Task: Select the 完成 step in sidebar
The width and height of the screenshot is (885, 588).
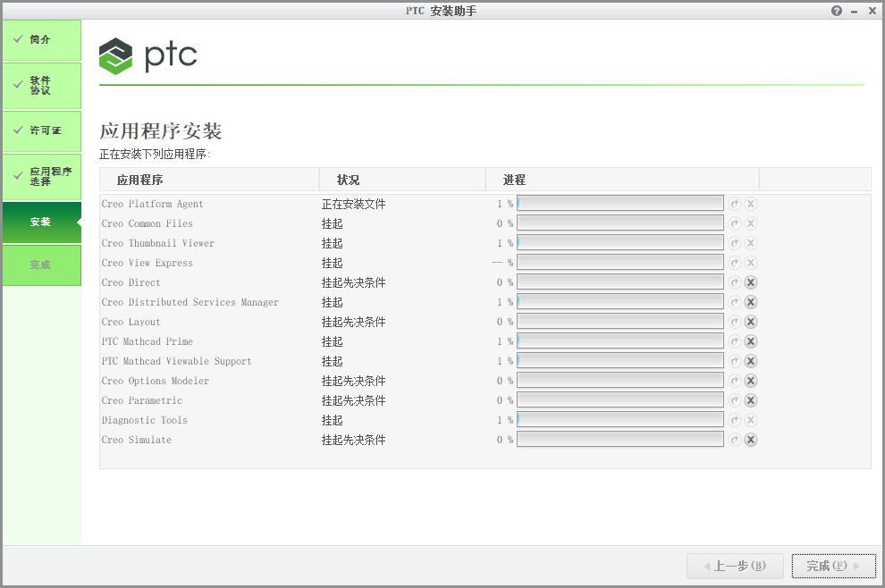Action: [42, 265]
